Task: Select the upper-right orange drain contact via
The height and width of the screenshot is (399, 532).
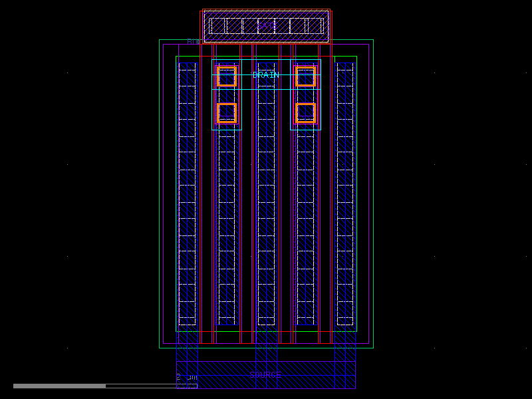Action: (x=305, y=75)
